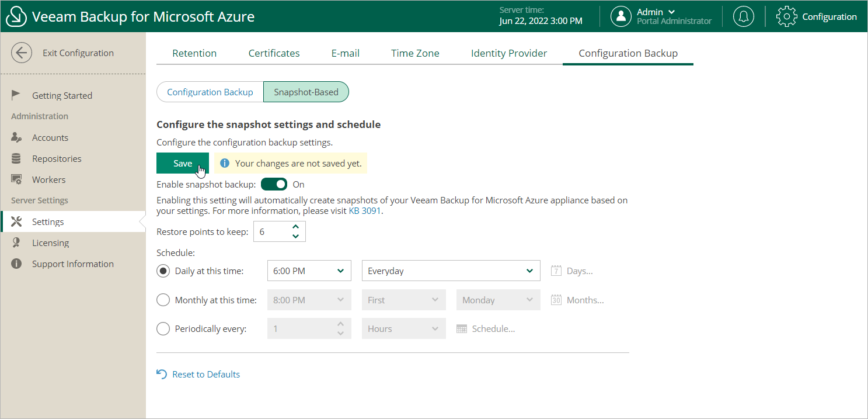The width and height of the screenshot is (868, 419).
Task: Select the Monthly at this time radio button
Action: coord(163,300)
